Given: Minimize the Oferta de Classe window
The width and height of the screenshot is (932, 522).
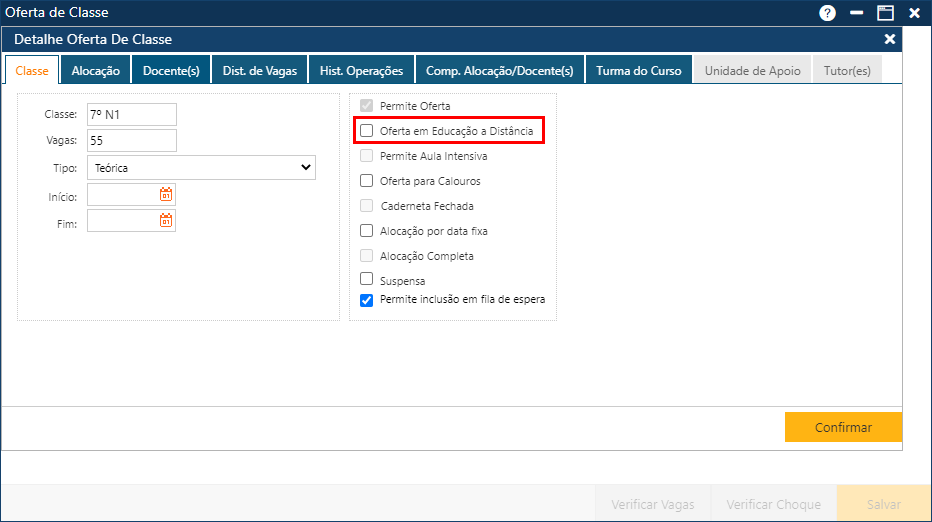Looking at the screenshot, I should coord(856,13).
